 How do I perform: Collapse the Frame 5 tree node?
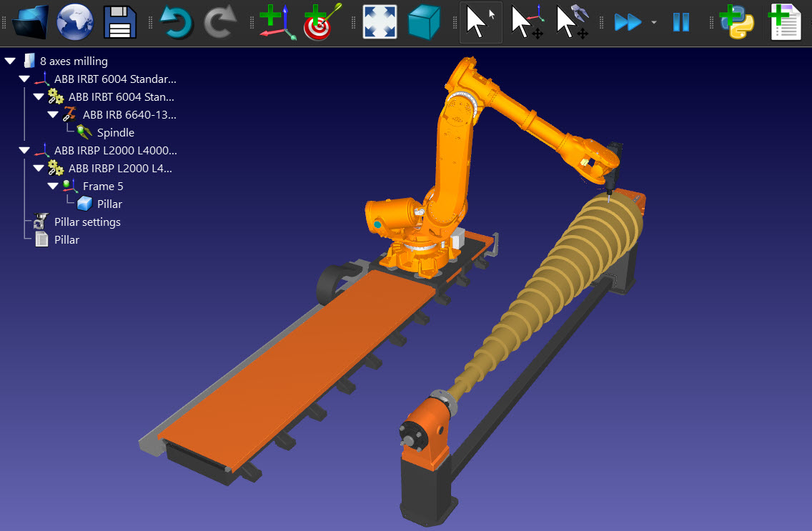pos(53,187)
